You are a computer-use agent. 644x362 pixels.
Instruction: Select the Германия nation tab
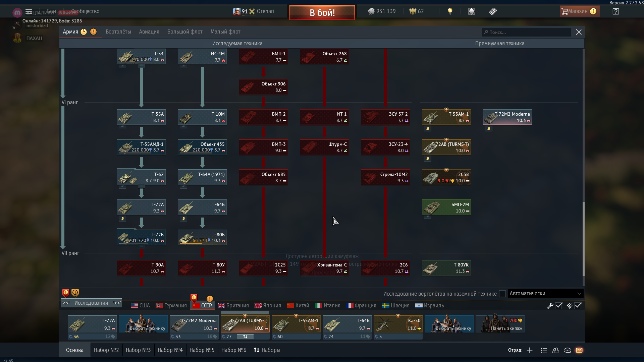click(171, 306)
